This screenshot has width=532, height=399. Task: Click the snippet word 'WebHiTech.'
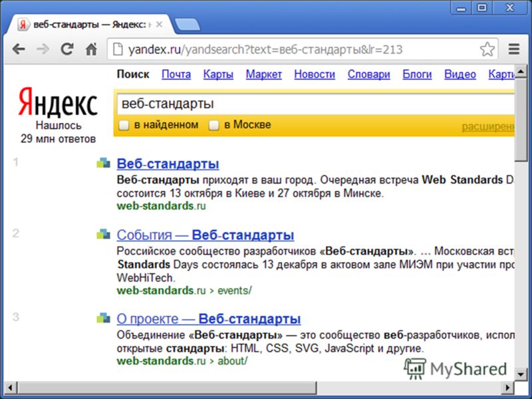[x=146, y=278]
